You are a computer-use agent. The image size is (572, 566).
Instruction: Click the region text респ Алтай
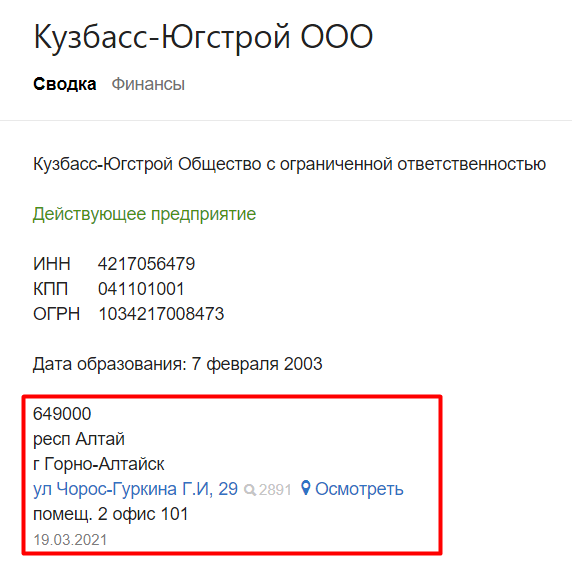point(79,439)
